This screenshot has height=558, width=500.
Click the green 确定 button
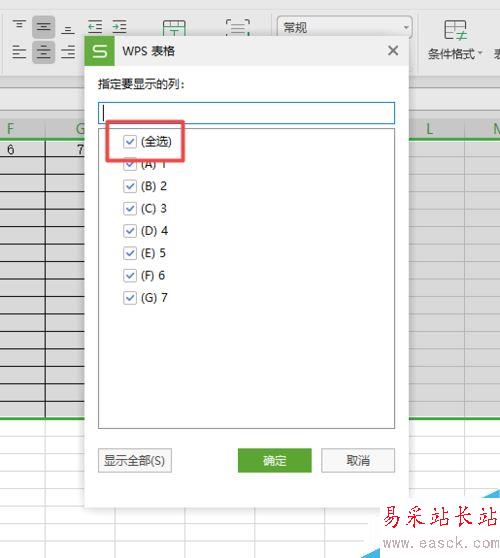pos(275,460)
